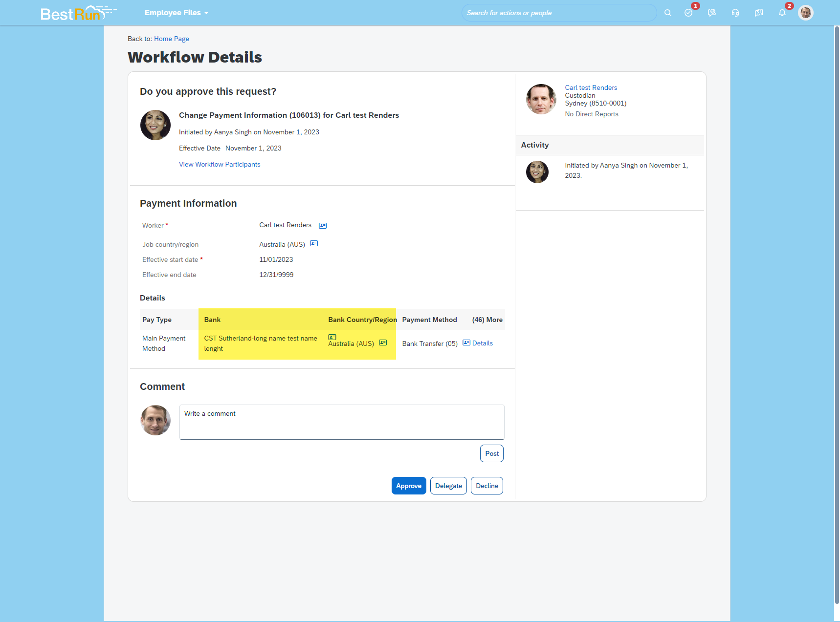
Task: Click the search magnifier icon
Action: pos(667,13)
